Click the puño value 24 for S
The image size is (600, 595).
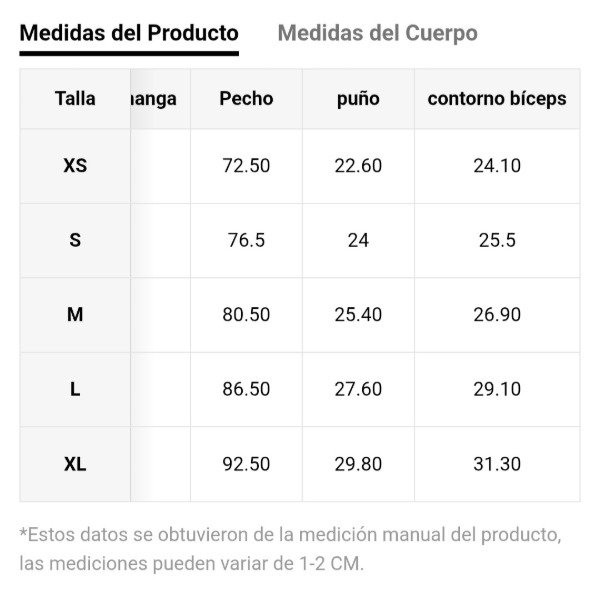[x=358, y=240]
